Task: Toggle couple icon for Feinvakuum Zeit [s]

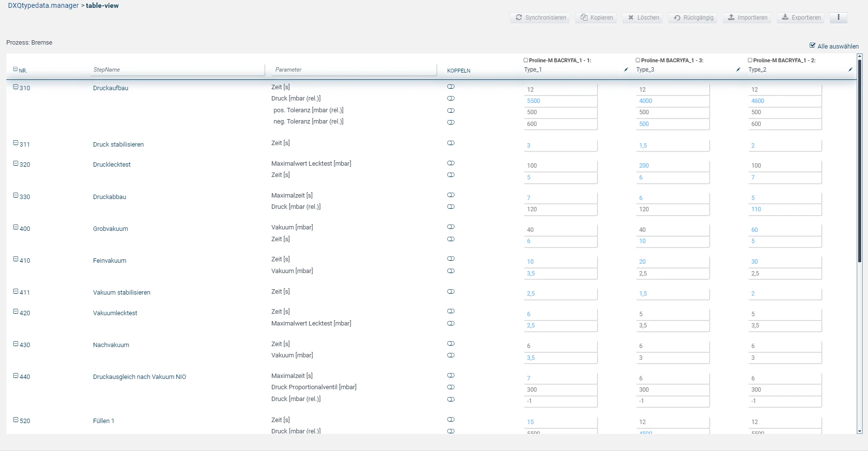Action: click(x=451, y=259)
